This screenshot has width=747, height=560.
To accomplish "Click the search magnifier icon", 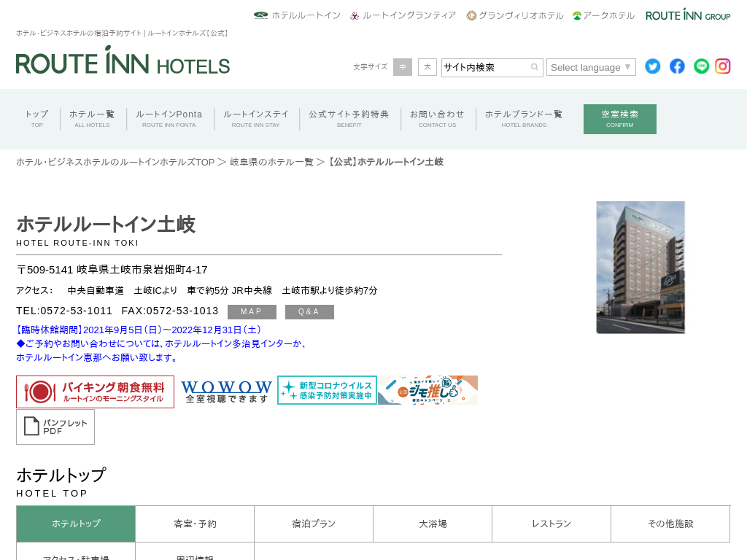I will [x=535, y=67].
